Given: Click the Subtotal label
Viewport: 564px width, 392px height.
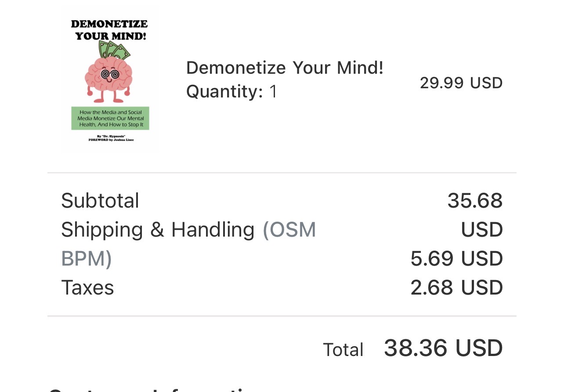Looking at the screenshot, I should (x=100, y=201).
